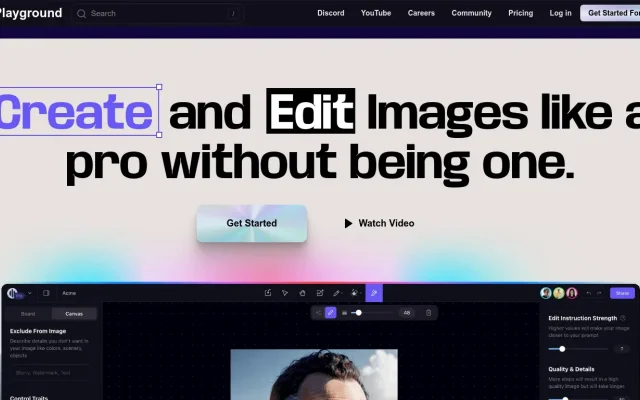
Task: Switch to the Canvas tab
Action: pos(74,314)
